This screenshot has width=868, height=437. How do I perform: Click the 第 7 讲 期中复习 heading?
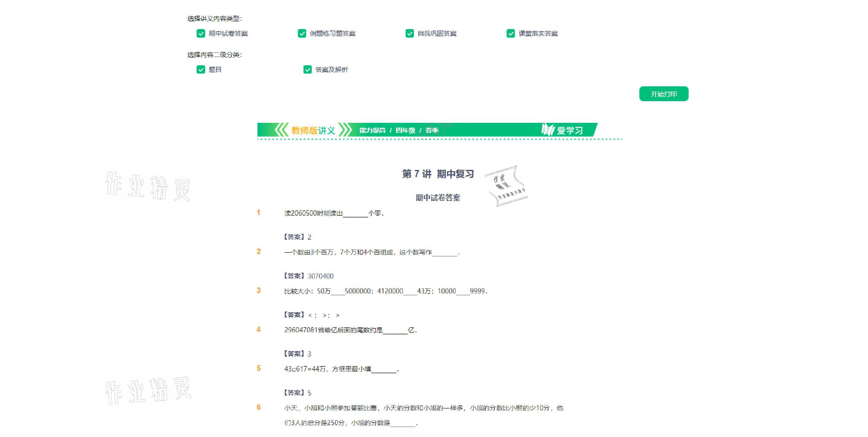tap(438, 174)
